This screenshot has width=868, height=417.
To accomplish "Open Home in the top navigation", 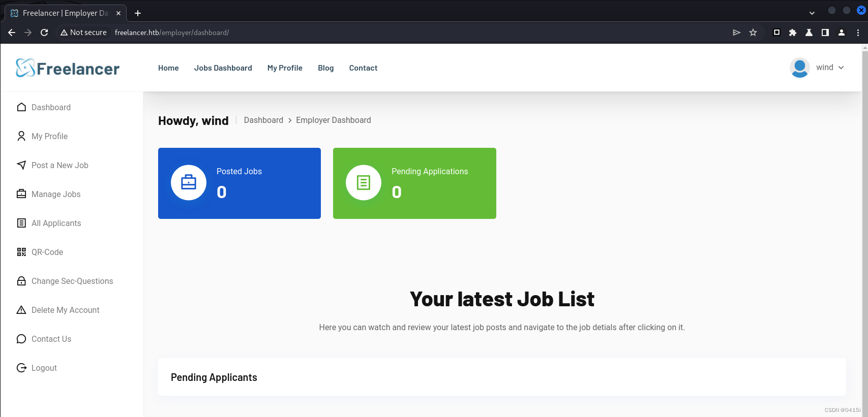I will point(168,68).
